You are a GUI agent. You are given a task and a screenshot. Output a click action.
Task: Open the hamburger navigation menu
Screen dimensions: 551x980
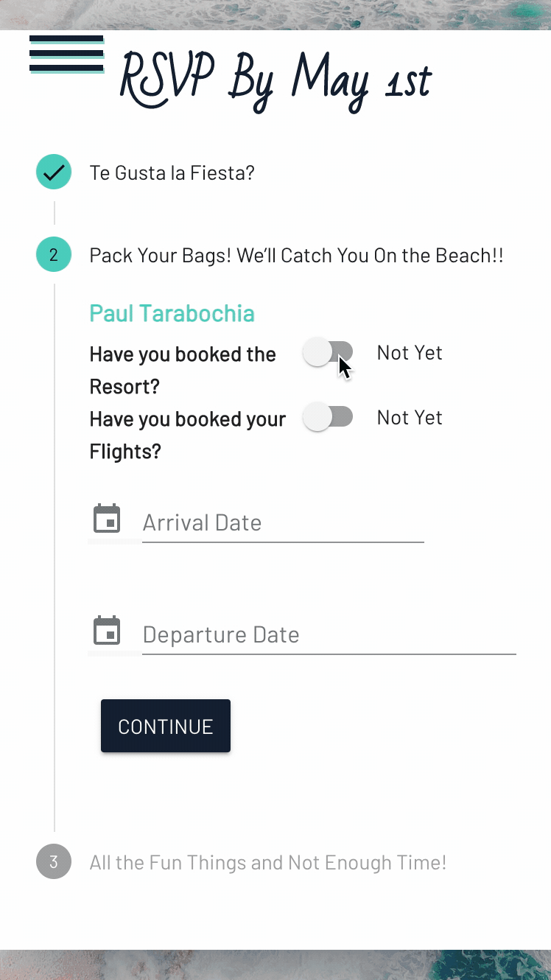click(66, 55)
